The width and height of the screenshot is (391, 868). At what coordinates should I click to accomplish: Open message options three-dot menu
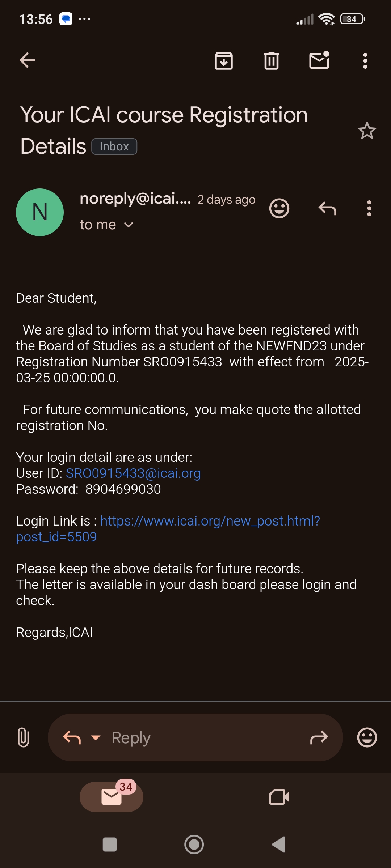pos(369,209)
